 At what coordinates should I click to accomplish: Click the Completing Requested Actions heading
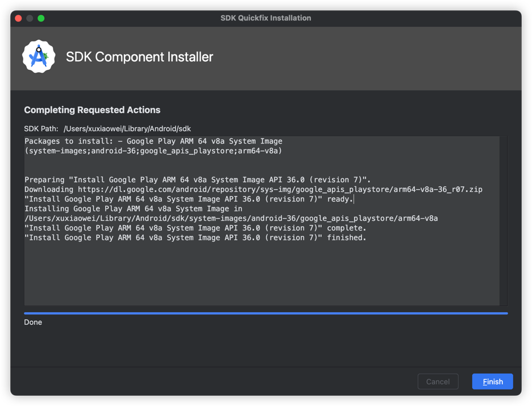(x=92, y=110)
